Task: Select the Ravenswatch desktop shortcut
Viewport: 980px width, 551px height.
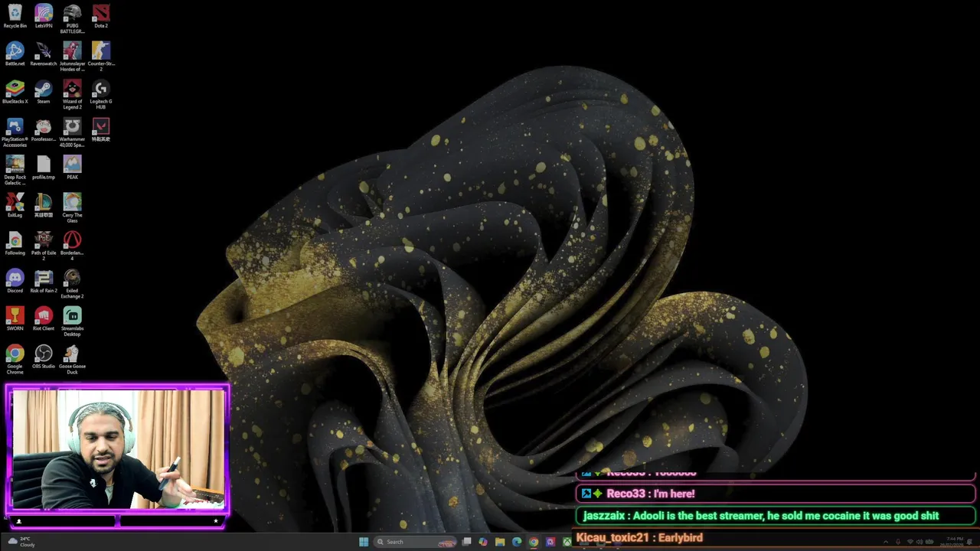Action: click(x=44, y=54)
